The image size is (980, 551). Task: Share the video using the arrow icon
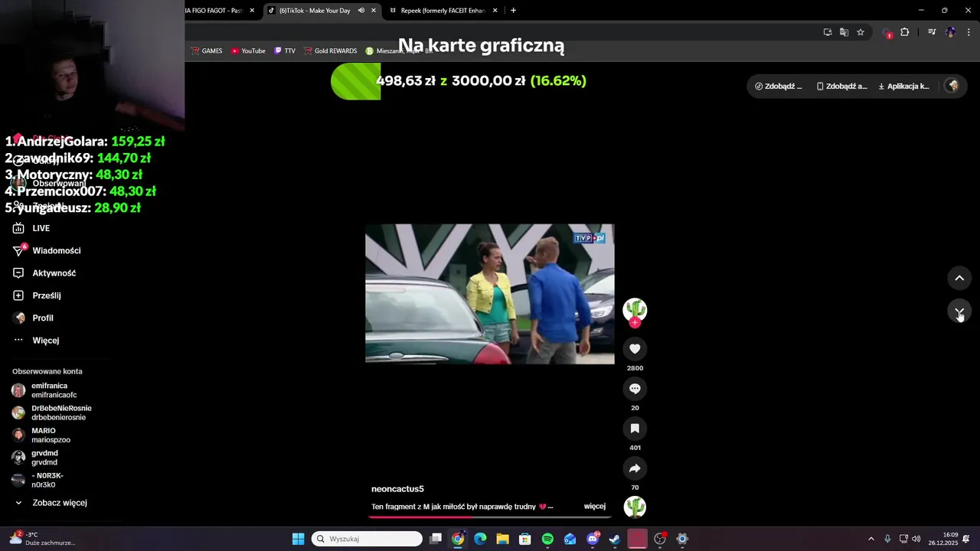point(635,468)
